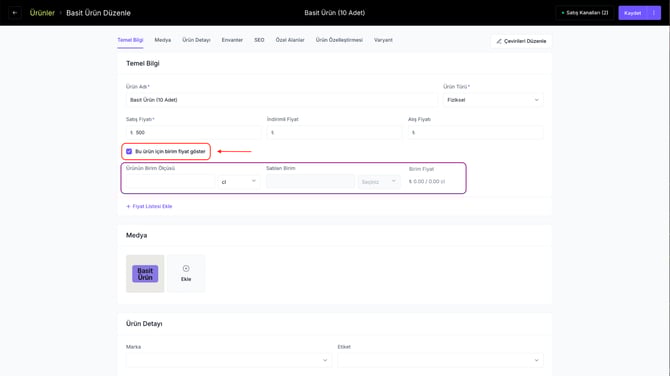Image resolution: width=670 pixels, height=376 pixels.
Task: Switch to the Medya tab
Action: pos(162,40)
